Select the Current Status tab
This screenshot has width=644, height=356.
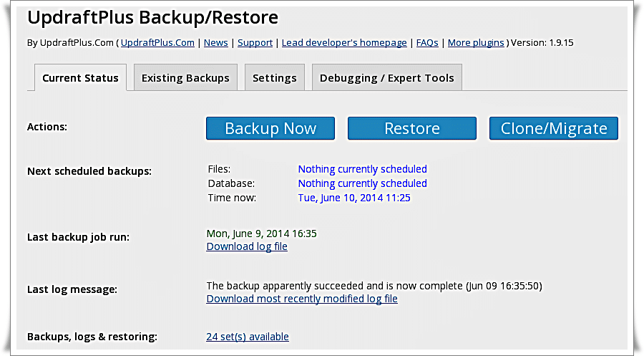click(80, 77)
